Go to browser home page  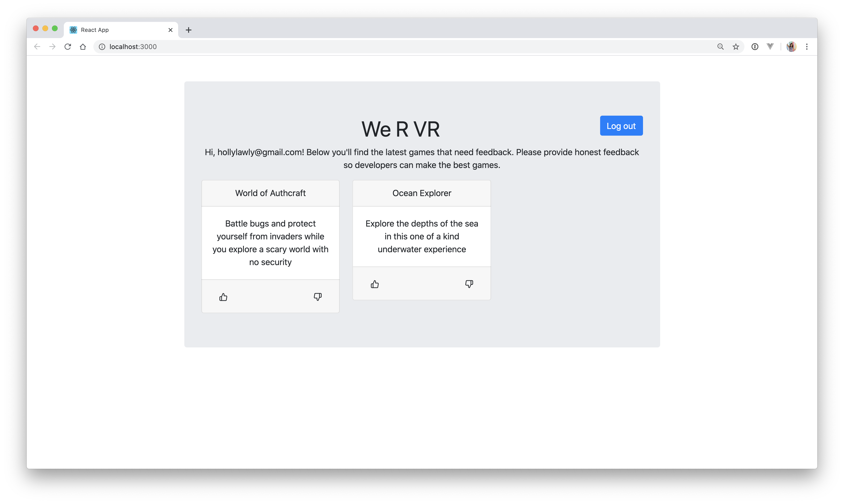(83, 47)
